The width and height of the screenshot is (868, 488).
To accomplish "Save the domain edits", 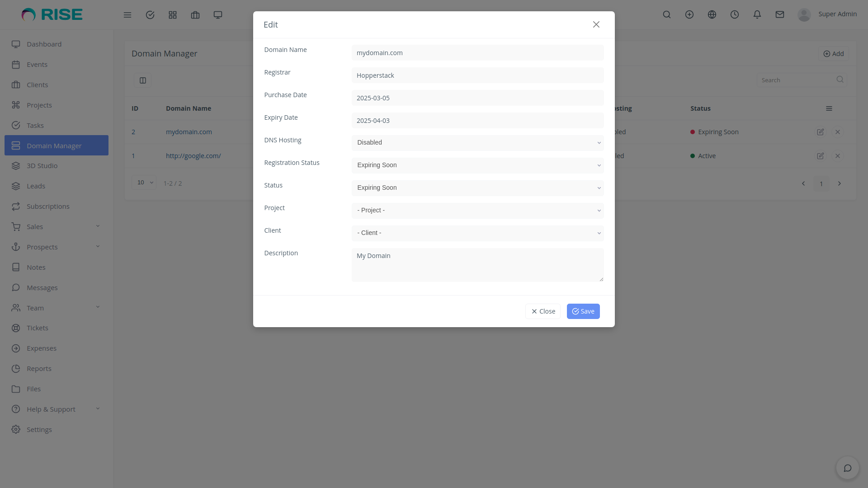I will click(583, 311).
